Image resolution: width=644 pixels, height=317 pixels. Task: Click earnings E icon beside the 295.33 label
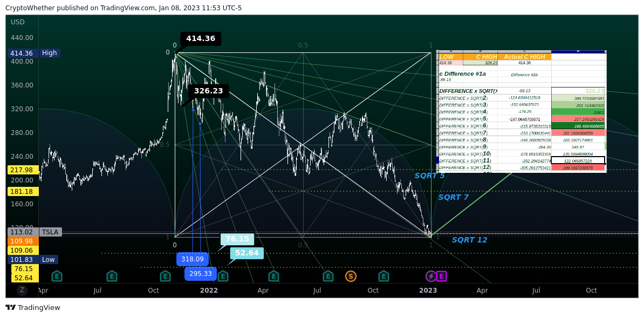[x=223, y=276]
